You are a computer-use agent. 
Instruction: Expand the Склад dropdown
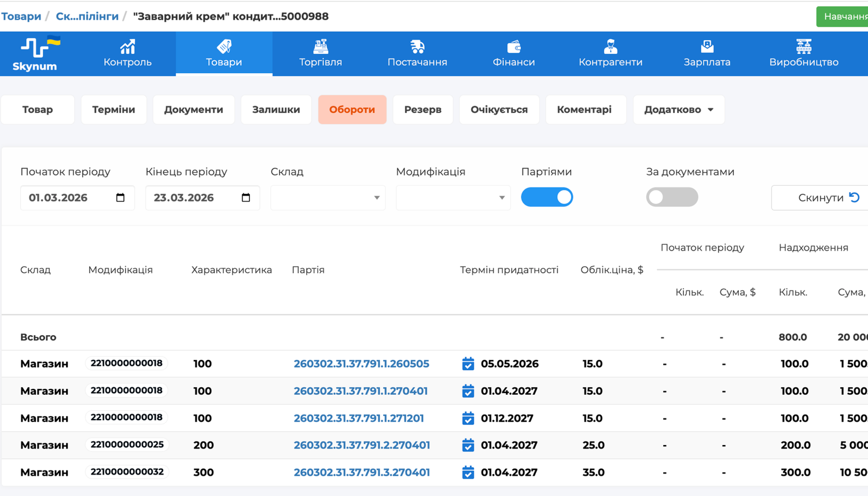tap(328, 198)
